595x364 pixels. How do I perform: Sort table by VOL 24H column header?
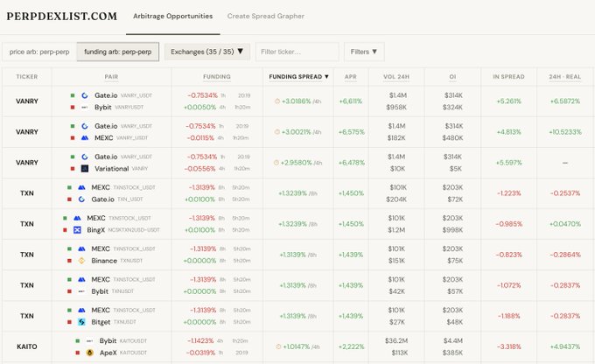pos(396,77)
